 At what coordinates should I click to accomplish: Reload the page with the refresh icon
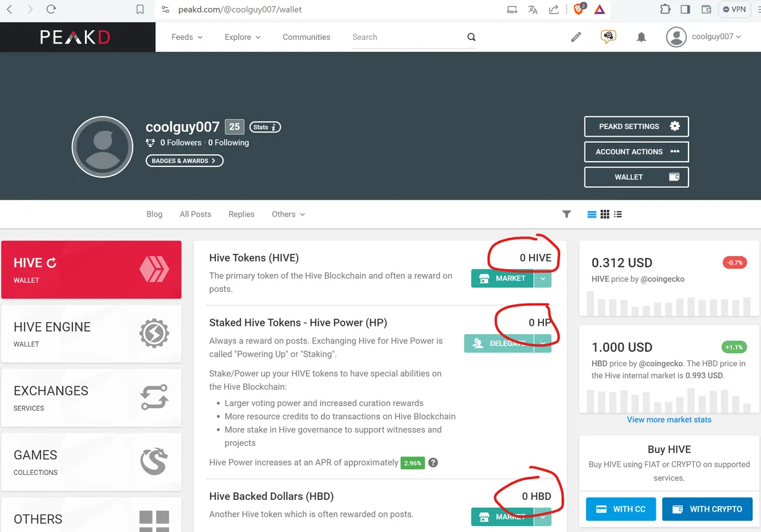(x=51, y=10)
